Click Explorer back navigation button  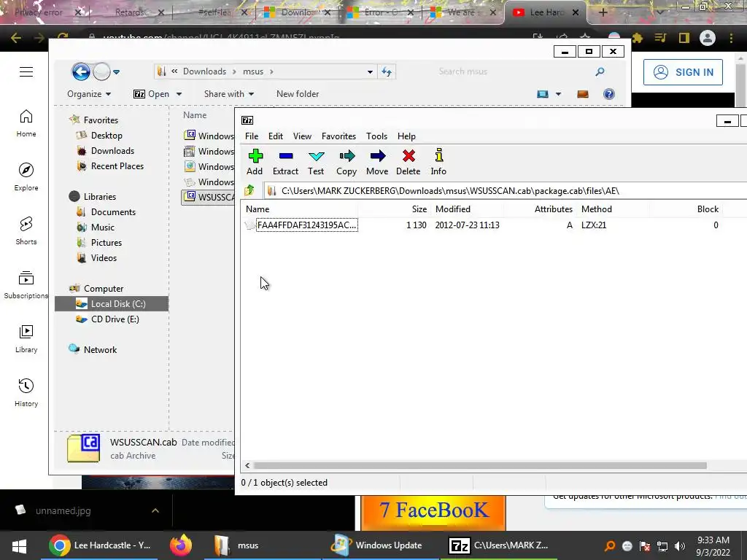point(81,72)
